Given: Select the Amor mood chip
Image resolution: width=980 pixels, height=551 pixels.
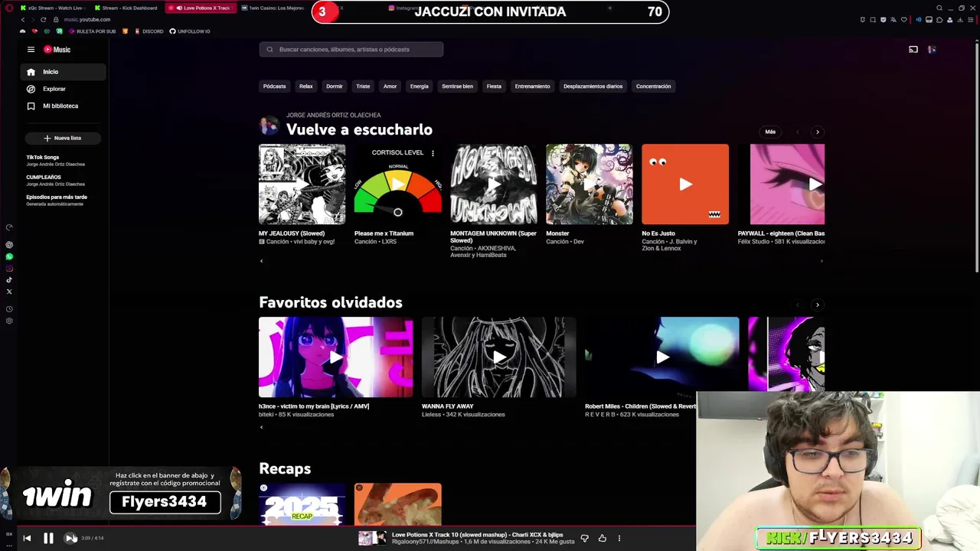Looking at the screenshot, I should (x=390, y=86).
